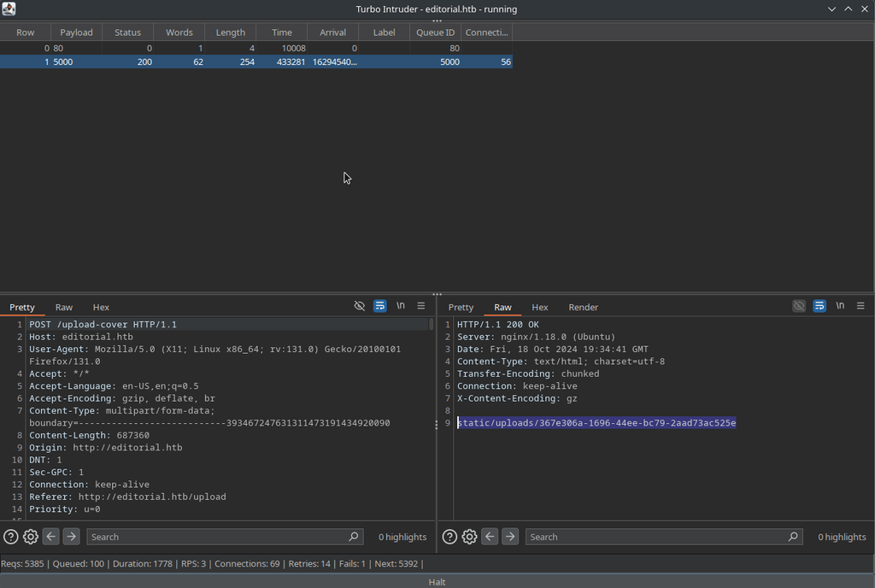Click the request panel help icon
The image size is (875, 588).
(10, 537)
